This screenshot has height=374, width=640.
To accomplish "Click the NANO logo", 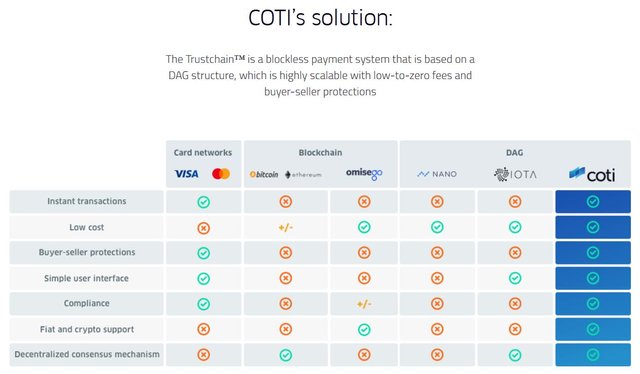I will point(437,174).
